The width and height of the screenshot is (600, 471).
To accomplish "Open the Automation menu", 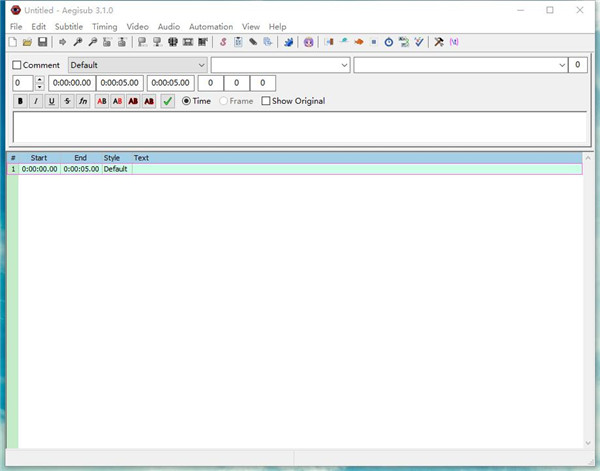I will click(210, 26).
